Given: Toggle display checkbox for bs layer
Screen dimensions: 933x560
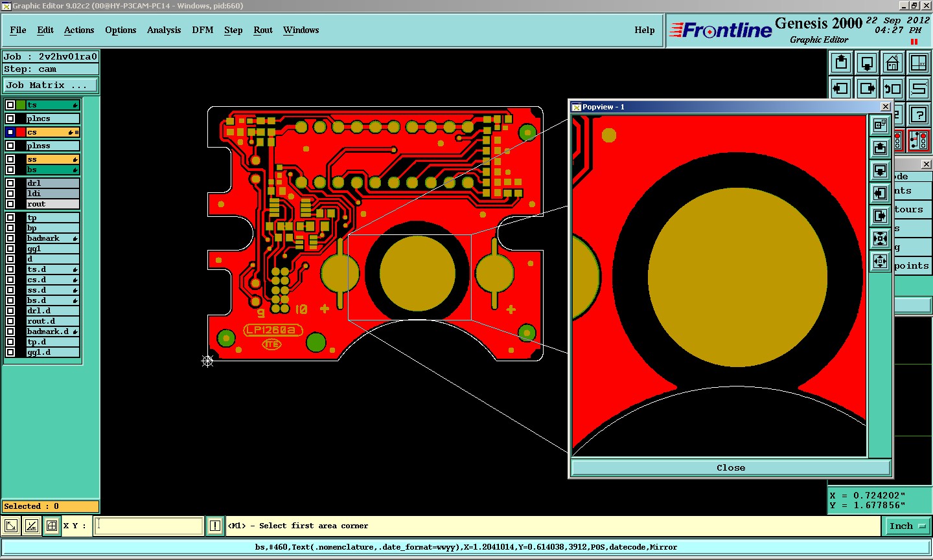Looking at the screenshot, I should [10, 170].
